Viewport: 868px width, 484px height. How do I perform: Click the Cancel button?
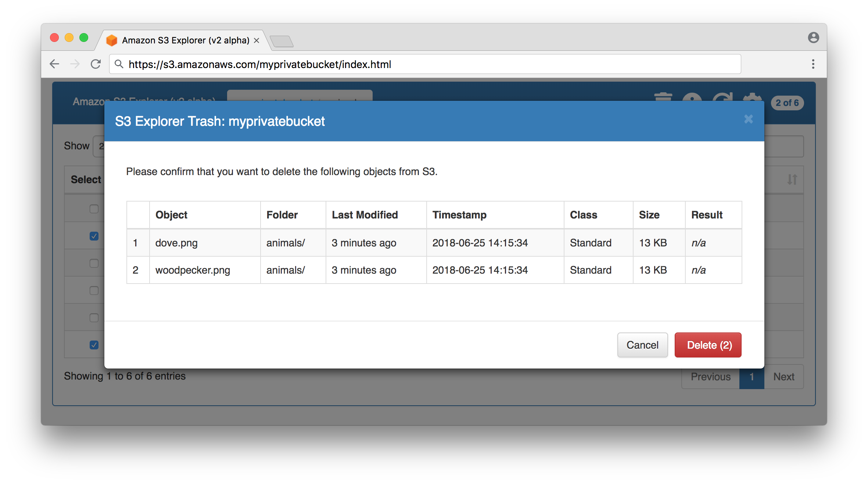click(x=642, y=345)
